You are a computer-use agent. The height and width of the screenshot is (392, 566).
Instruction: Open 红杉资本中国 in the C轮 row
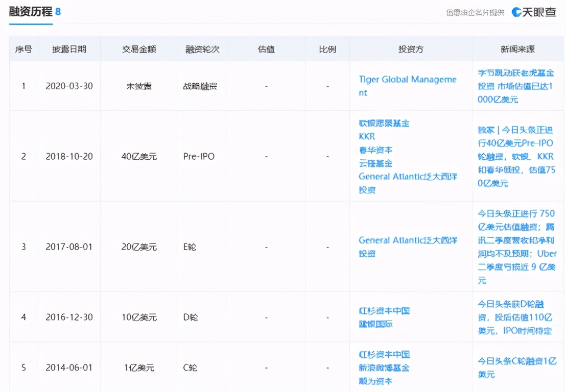point(384,355)
